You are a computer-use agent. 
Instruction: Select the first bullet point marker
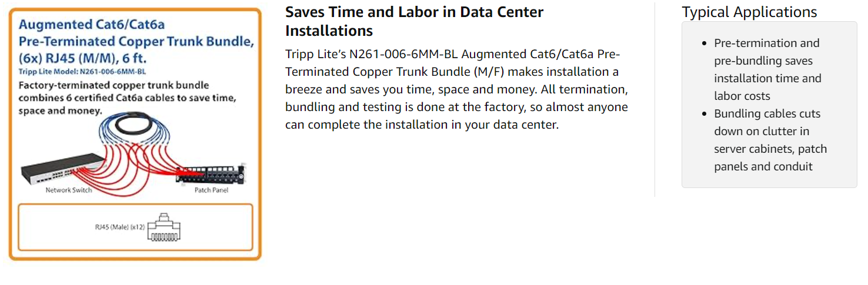click(706, 43)
